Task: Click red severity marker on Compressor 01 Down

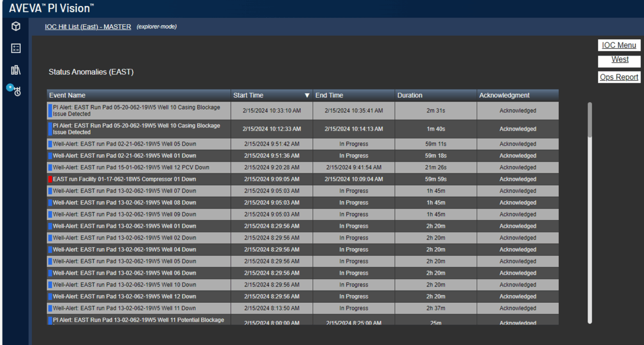Action: [50, 179]
